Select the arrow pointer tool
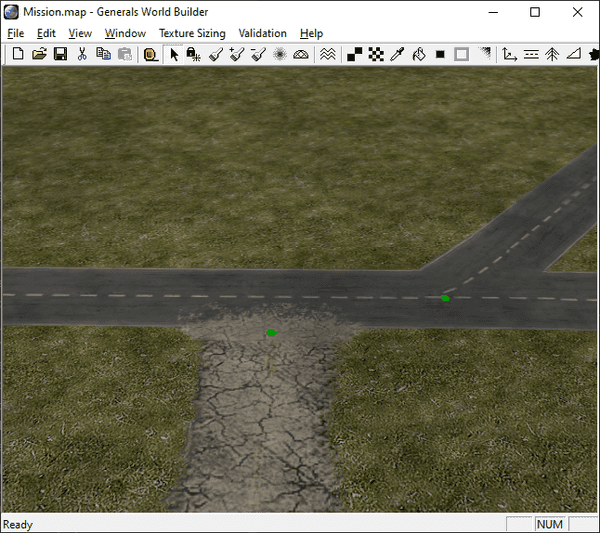This screenshot has width=600, height=533. (x=174, y=54)
